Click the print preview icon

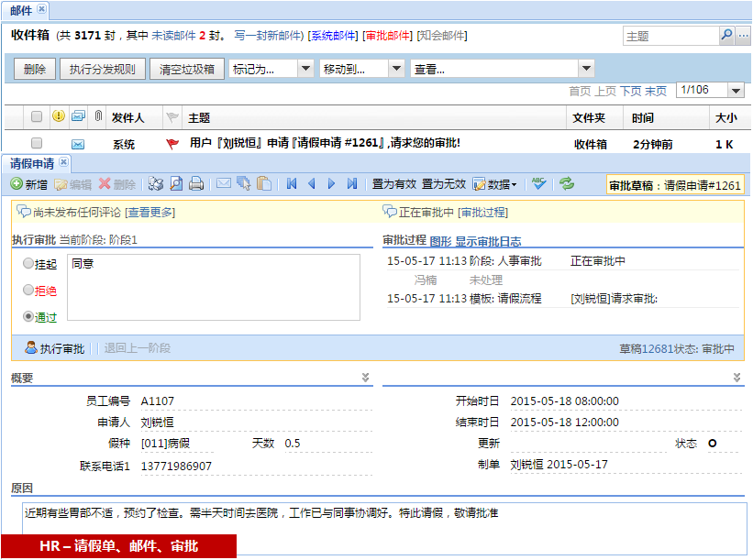pyautogui.click(x=176, y=184)
